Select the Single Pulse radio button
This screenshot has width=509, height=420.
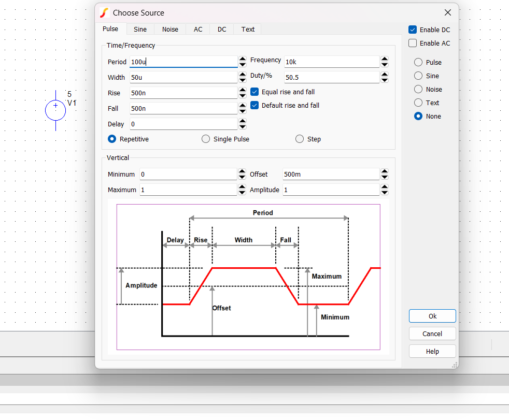pos(206,139)
